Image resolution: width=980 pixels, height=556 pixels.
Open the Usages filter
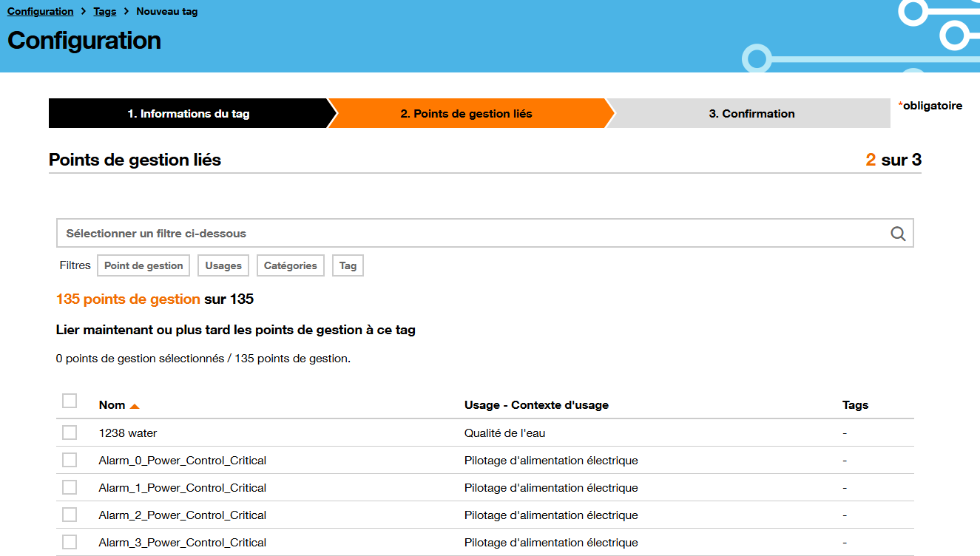click(223, 265)
